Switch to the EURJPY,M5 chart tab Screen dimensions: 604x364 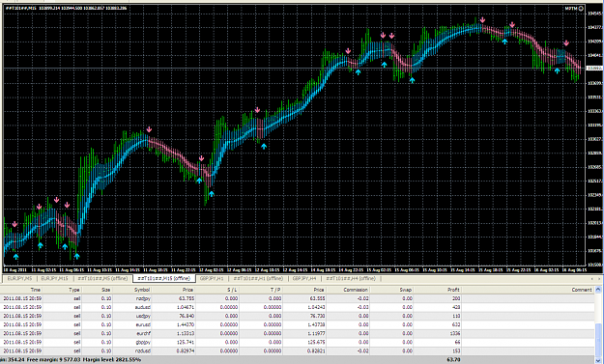(x=19, y=278)
